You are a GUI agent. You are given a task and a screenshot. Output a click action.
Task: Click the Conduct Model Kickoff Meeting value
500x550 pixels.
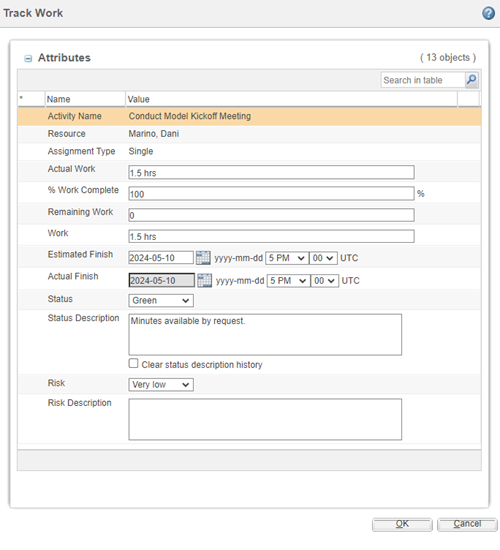click(x=189, y=116)
